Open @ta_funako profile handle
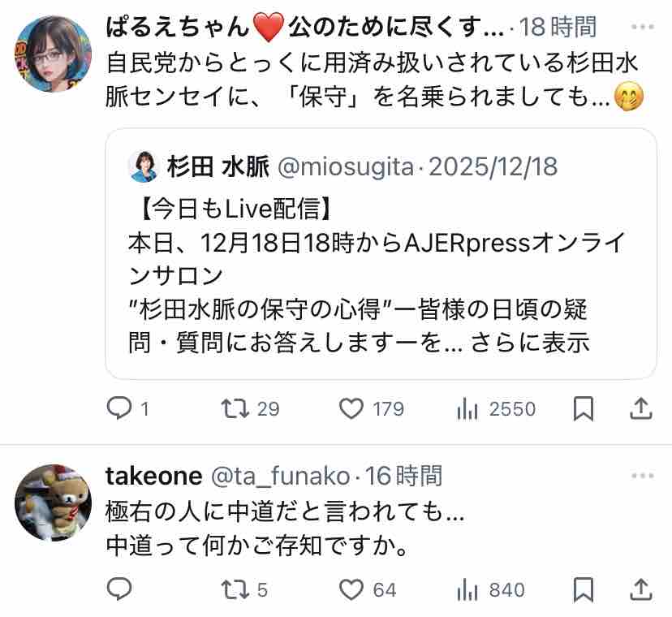This screenshot has width=672, height=617. pyautogui.click(x=282, y=475)
